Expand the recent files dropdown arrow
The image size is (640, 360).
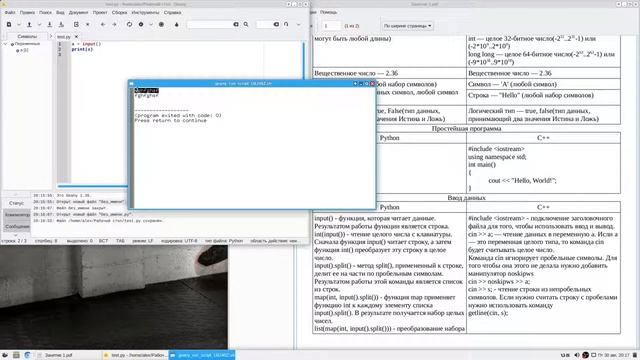click(39, 24)
